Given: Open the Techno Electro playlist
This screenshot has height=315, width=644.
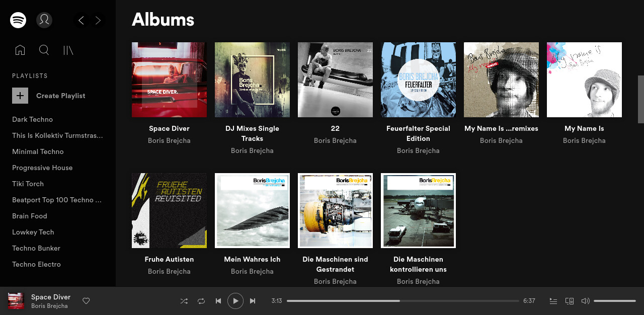Looking at the screenshot, I should click(37, 264).
